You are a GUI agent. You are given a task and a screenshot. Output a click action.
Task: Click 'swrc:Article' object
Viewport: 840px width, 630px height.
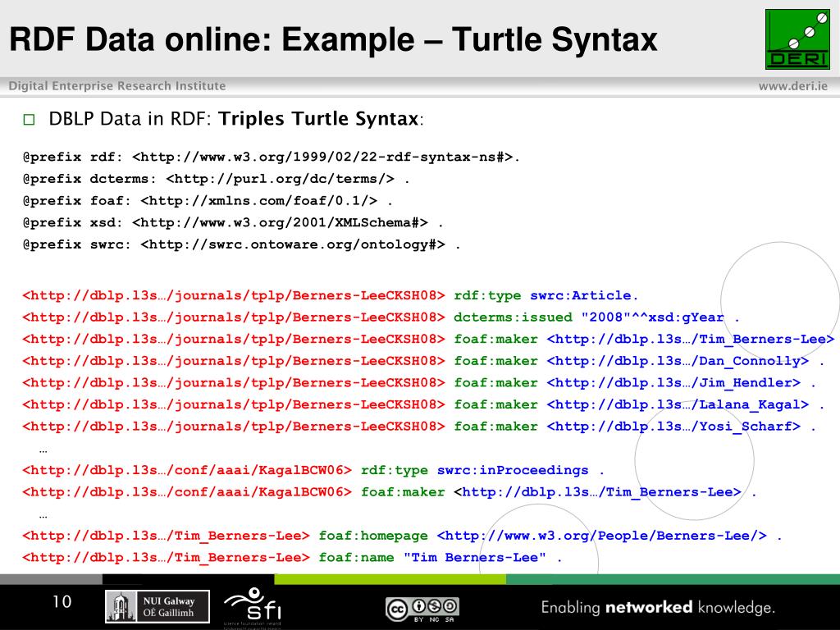(581, 295)
